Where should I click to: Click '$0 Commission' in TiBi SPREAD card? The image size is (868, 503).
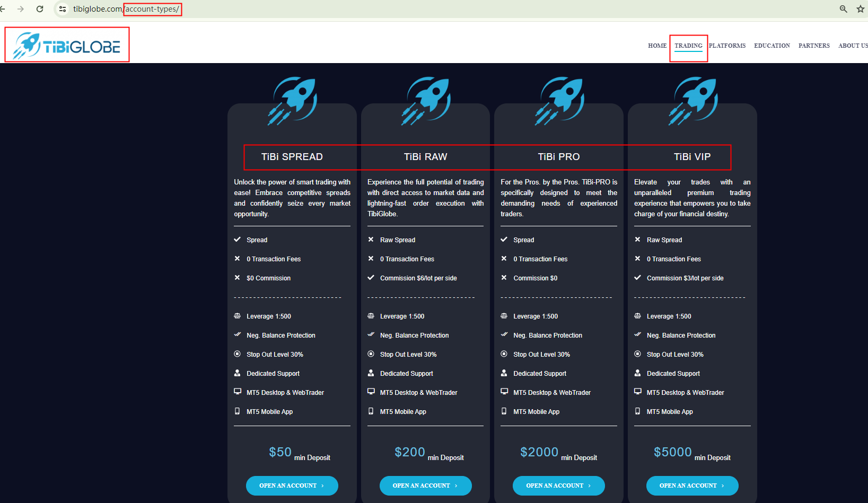pyautogui.click(x=269, y=278)
